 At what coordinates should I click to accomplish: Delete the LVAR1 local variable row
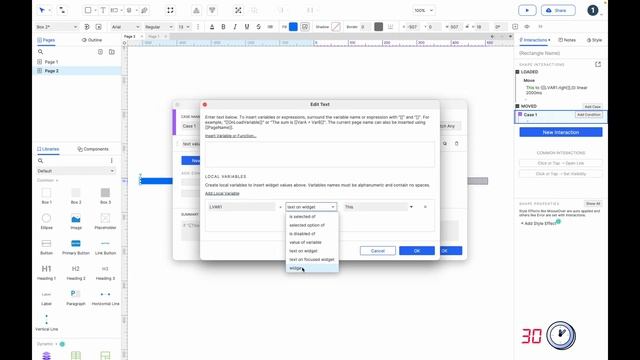(425, 207)
